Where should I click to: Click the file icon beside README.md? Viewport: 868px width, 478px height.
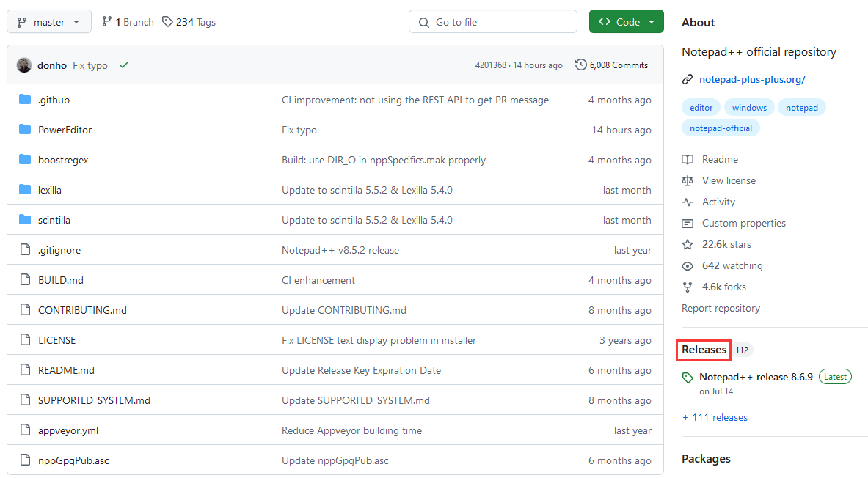[x=25, y=369]
